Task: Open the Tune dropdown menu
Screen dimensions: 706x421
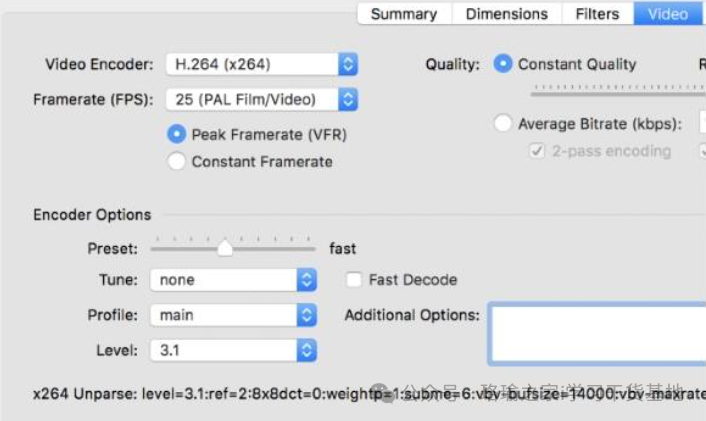Action: (233, 280)
